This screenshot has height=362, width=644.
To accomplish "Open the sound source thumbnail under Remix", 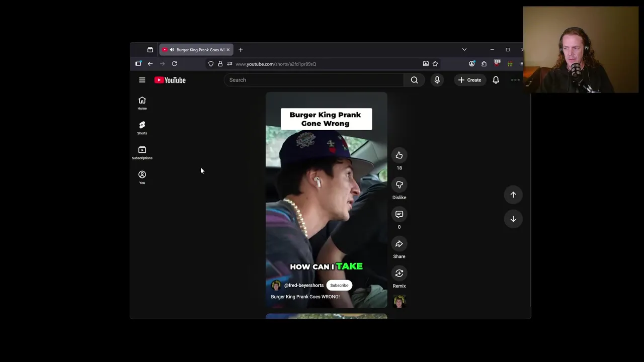I will [399, 302].
